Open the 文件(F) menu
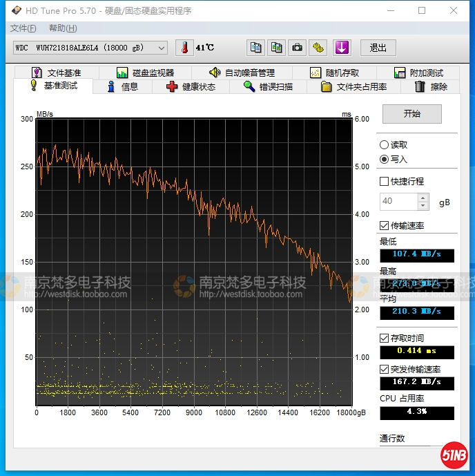The height and width of the screenshot is (476, 475). pyautogui.click(x=23, y=28)
